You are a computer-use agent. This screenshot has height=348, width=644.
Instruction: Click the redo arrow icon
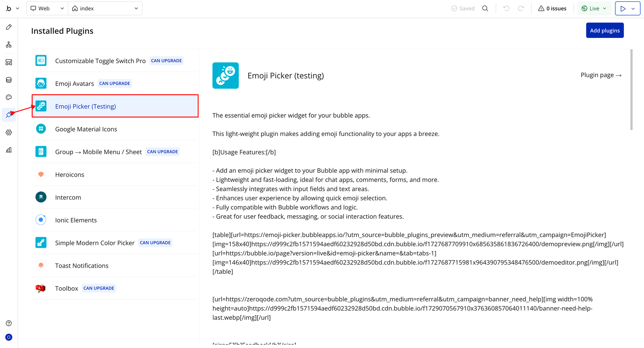tap(521, 8)
